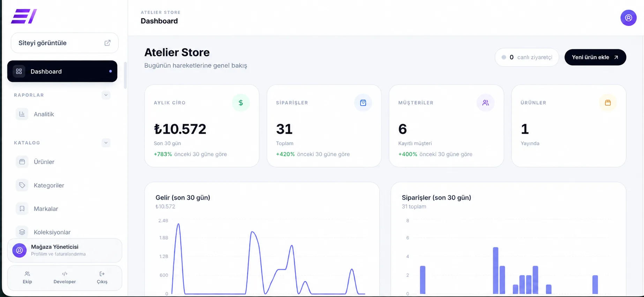Click the green dollar icon on Aylık Ciro card
Viewport: 644px width, 297px height.
241,103
